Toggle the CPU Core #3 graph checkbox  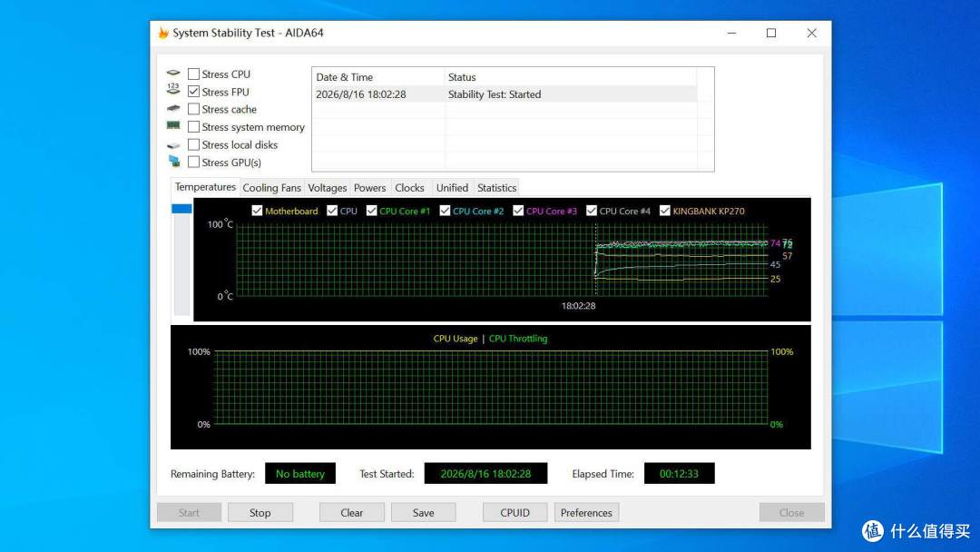[518, 211]
